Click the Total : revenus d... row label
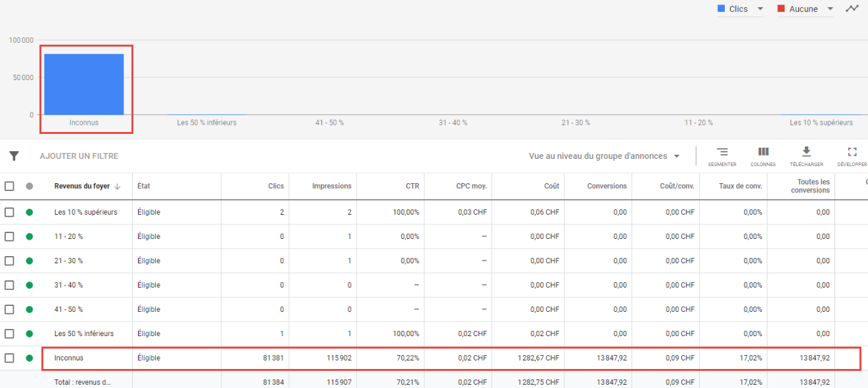 point(83,382)
